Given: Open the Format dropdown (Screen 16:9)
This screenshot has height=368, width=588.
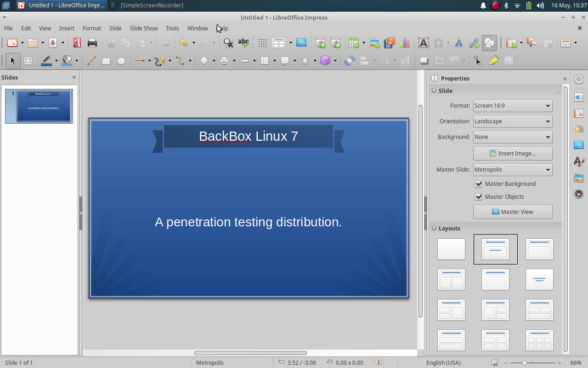Looking at the screenshot, I should (513, 105).
